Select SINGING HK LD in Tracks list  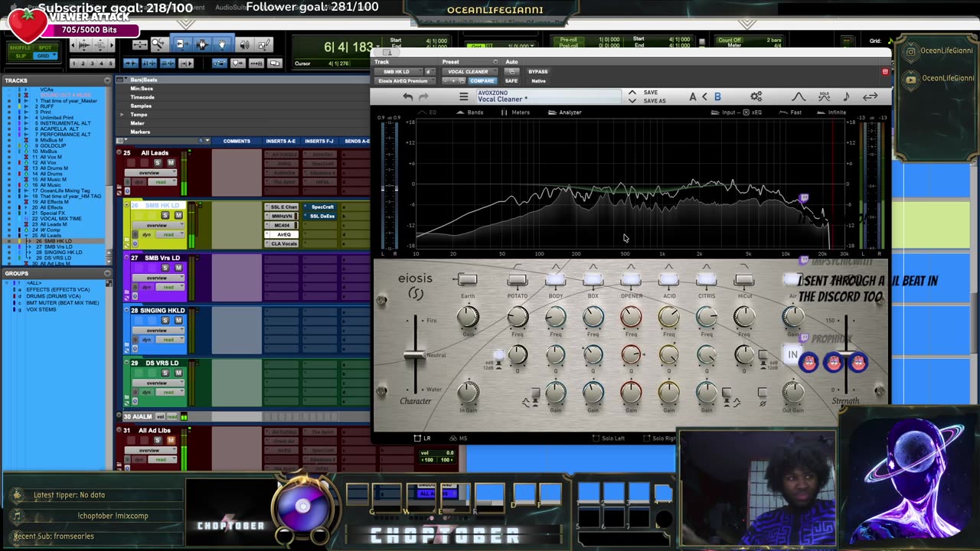click(64, 253)
